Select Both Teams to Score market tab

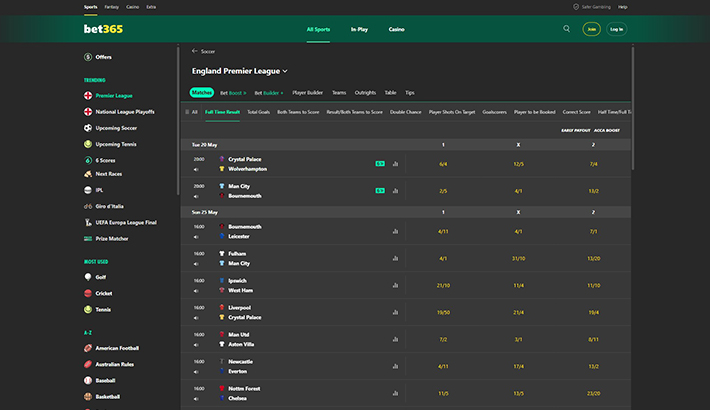point(298,112)
